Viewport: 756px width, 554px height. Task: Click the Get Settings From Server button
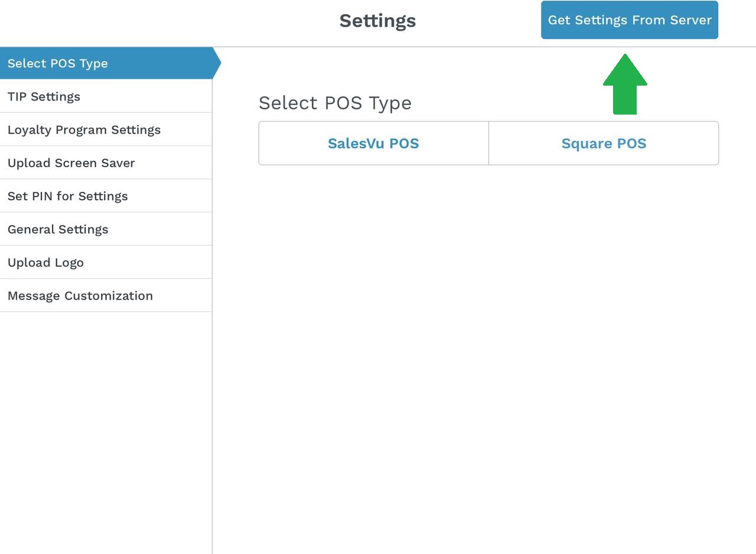coord(630,20)
